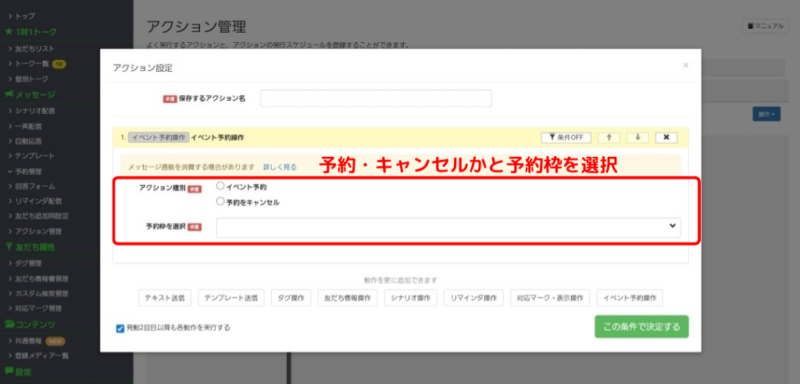Add a テキスト送信 action
The height and width of the screenshot is (384, 800).
point(165,298)
